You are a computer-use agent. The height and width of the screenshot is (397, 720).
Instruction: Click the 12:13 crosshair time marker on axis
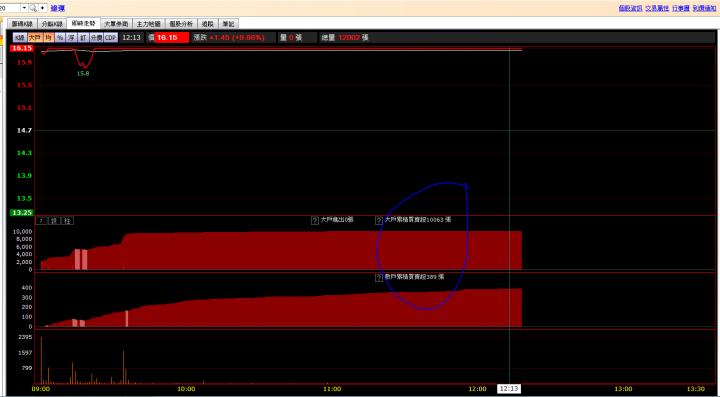509,389
